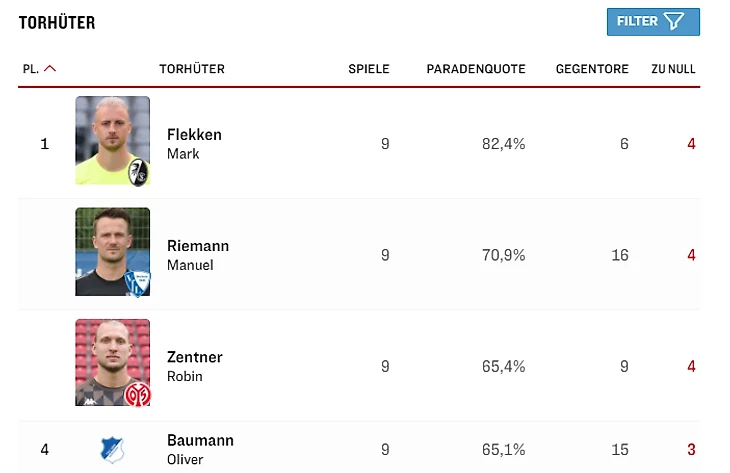Open the Filter funnel icon
Image resolution: width=730 pixels, height=473 pixels.
pos(674,22)
